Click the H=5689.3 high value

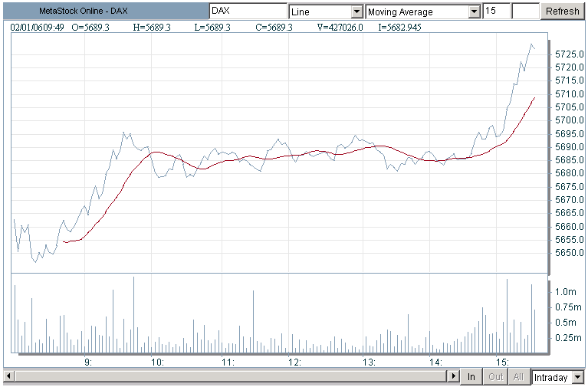pyautogui.click(x=152, y=28)
